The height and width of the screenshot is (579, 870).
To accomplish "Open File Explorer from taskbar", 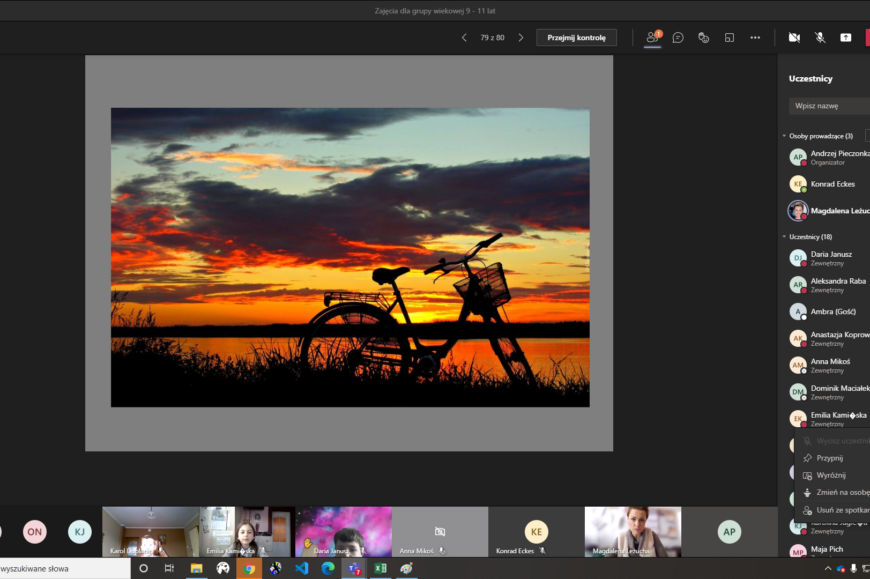I will (196, 568).
